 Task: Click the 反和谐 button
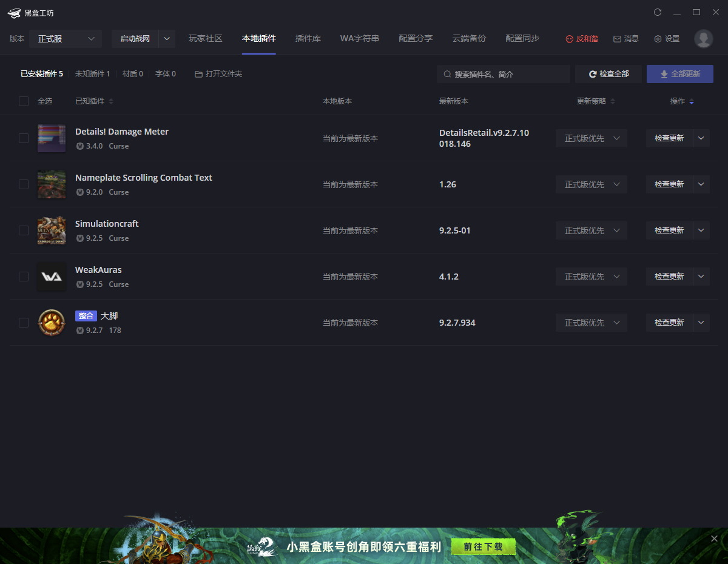click(x=582, y=39)
